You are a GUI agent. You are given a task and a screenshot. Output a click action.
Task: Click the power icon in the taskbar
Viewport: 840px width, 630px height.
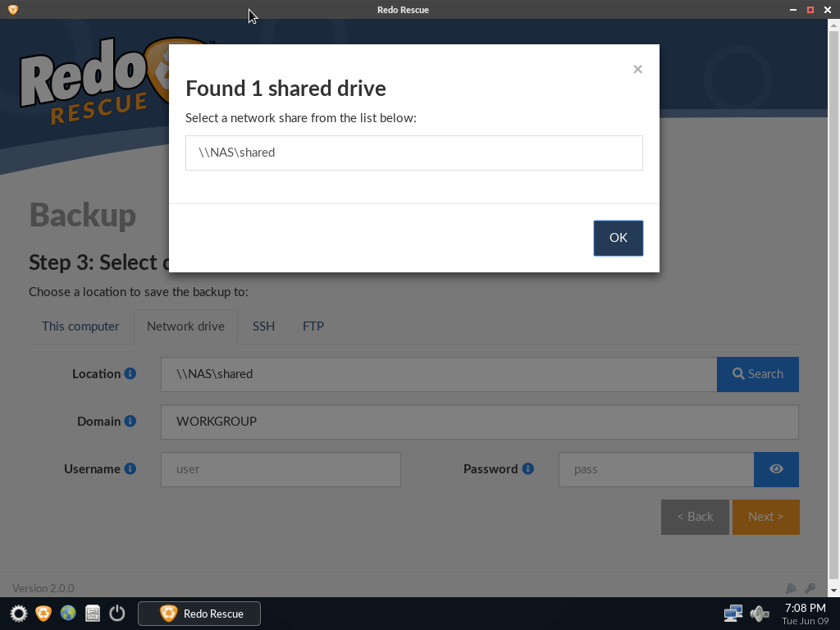coord(116,614)
